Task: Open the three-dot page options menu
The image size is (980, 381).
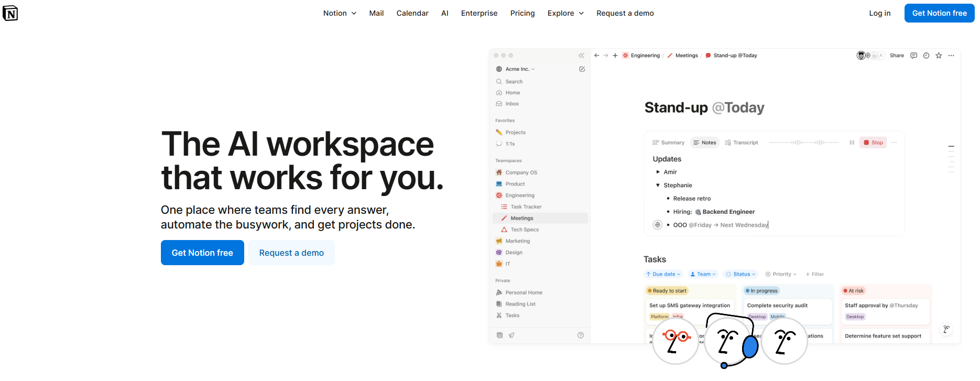Action: tap(951, 56)
